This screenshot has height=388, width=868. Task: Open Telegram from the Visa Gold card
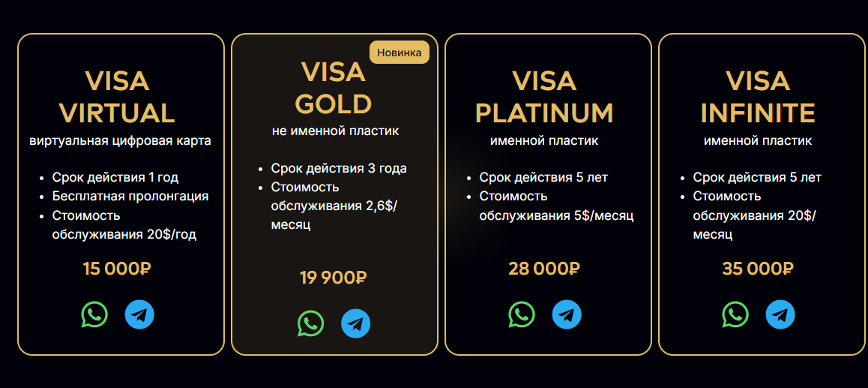[356, 323]
